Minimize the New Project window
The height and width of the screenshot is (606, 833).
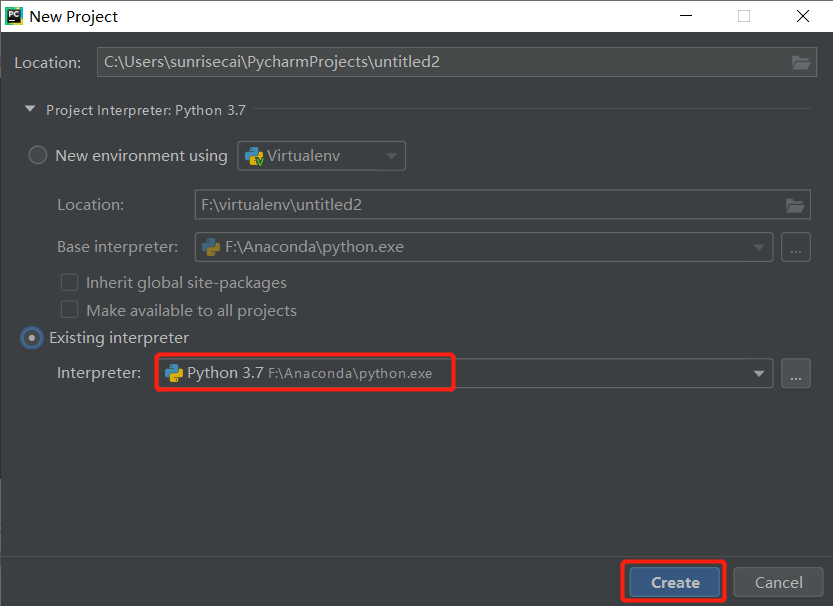click(x=686, y=16)
